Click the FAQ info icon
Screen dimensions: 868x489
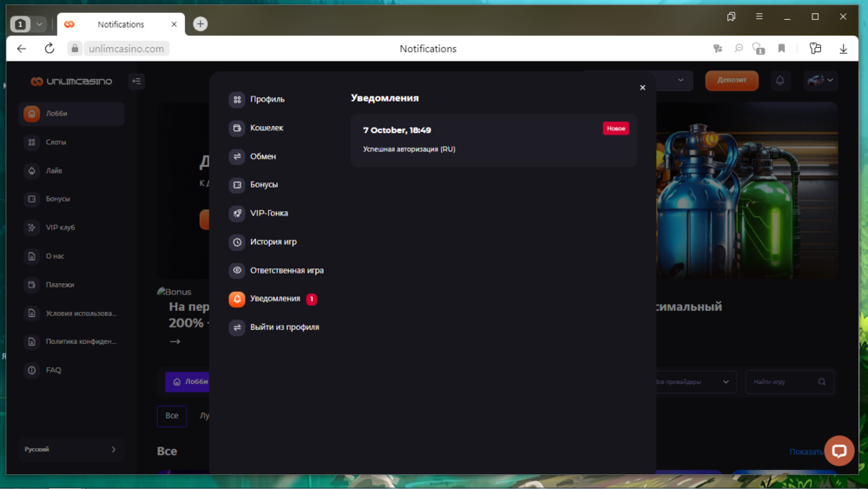click(31, 370)
